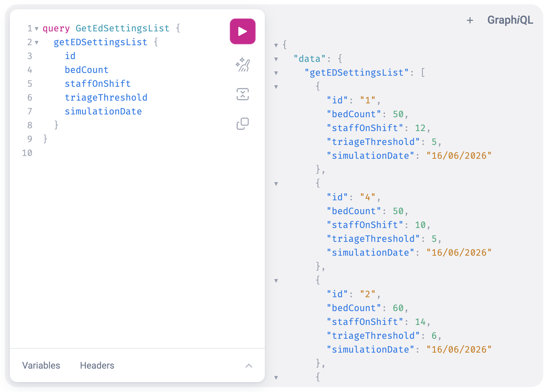This screenshot has height=392, width=550.
Task: Open the Headers tab
Action: point(97,366)
